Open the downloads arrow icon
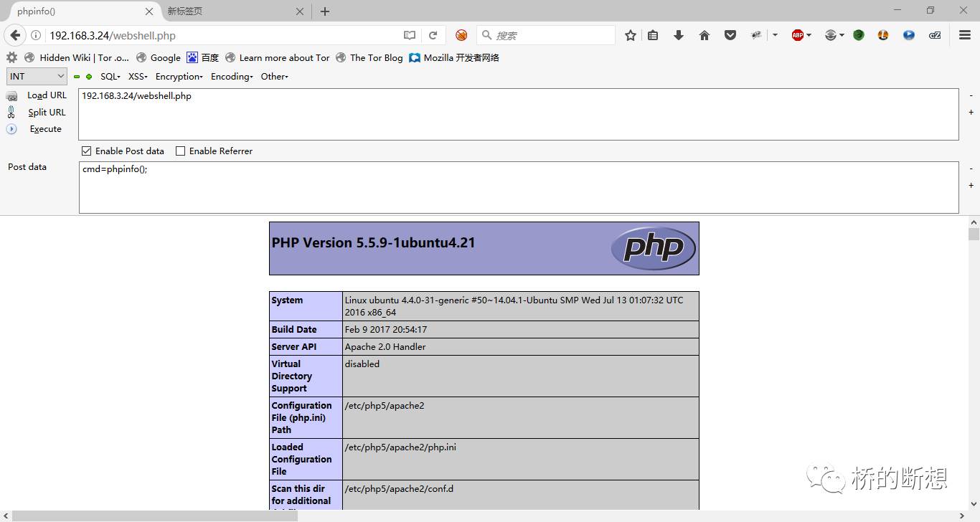This screenshot has width=980, height=522. (679, 35)
